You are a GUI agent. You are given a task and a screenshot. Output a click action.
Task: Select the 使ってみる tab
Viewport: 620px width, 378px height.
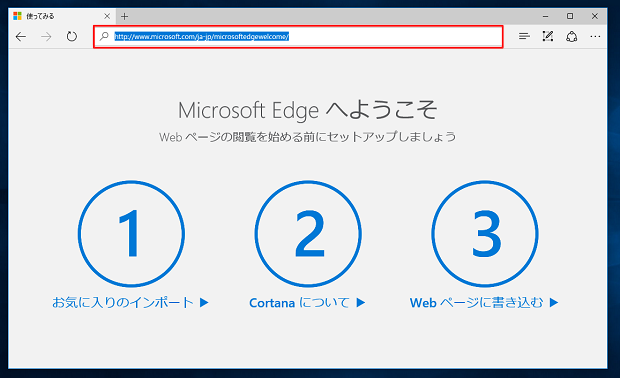pyautogui.click(x=62, y=16)
